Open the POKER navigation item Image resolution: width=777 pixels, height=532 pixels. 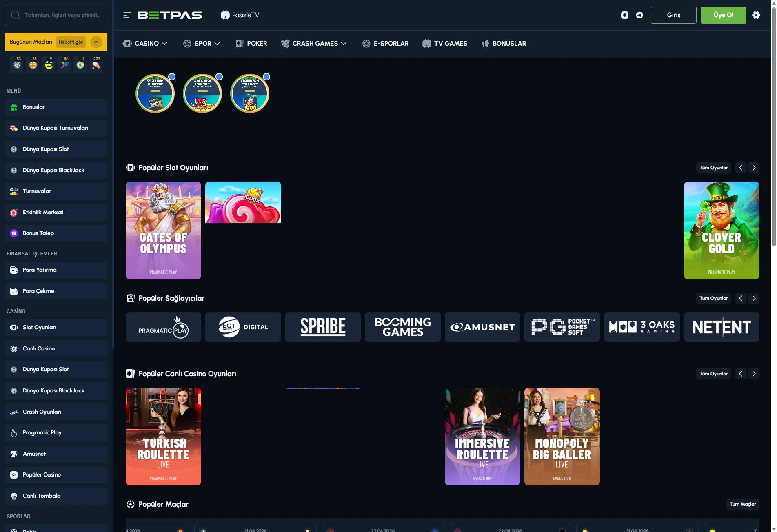(251, 44)
